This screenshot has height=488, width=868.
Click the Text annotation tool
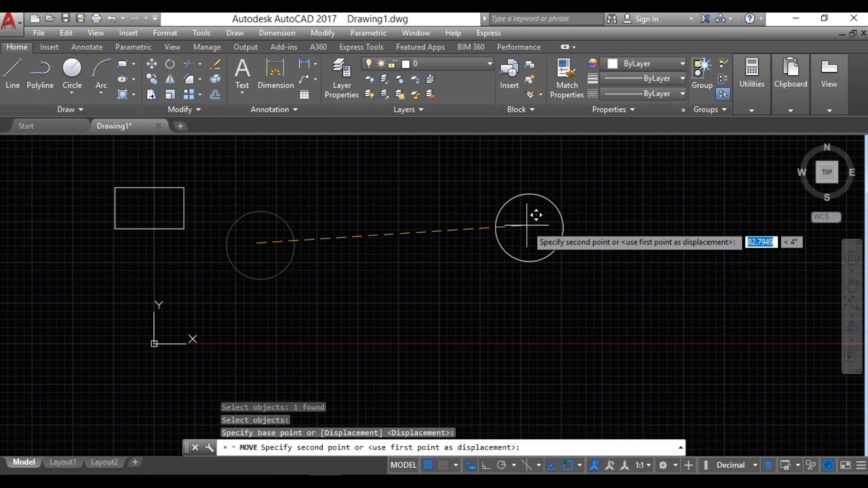(x=242, y=73)
